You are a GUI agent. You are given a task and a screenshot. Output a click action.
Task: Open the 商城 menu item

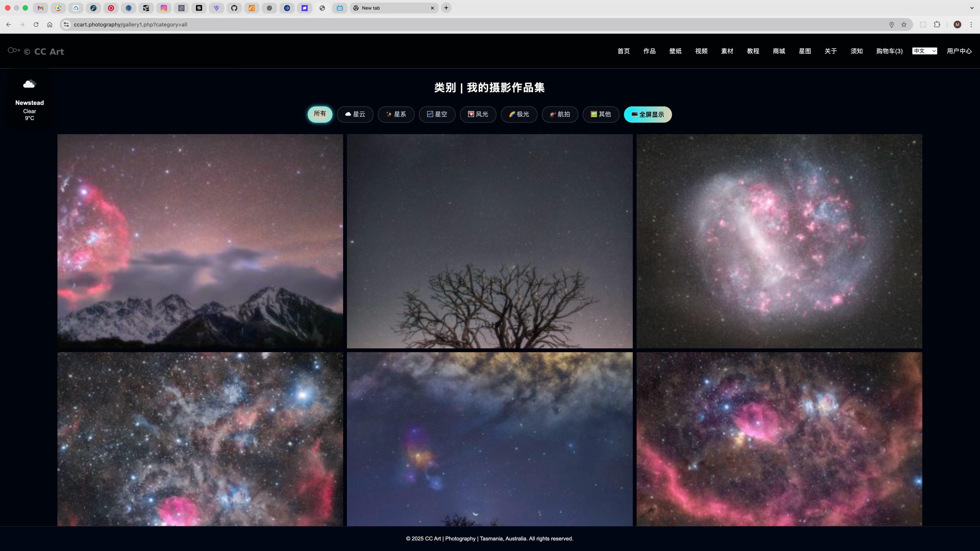[x=779, y=51]
